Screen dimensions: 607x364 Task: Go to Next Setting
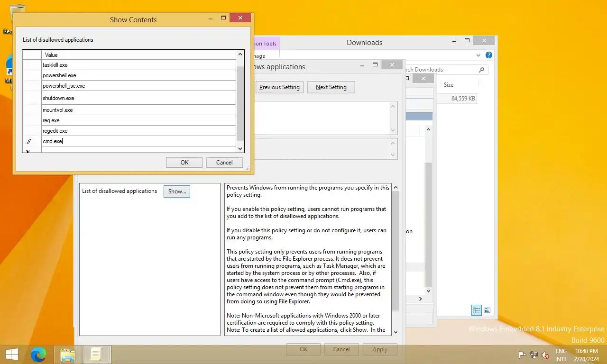pos(331,87)
